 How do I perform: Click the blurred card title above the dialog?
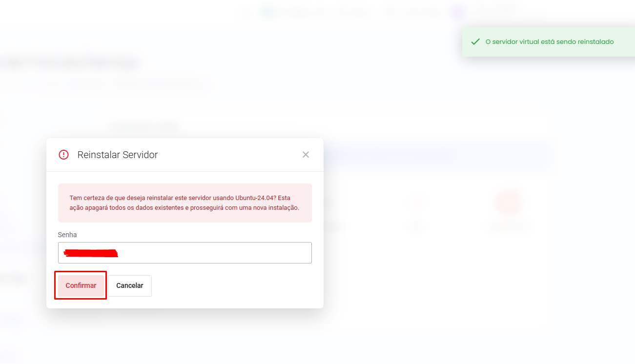(144, 127)
